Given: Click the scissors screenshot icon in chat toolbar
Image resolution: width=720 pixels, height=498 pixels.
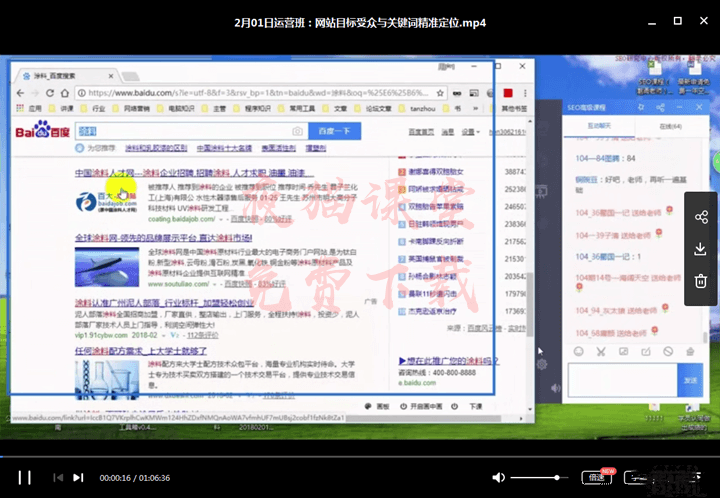Looking at the screenshot, I should [601, 352].
